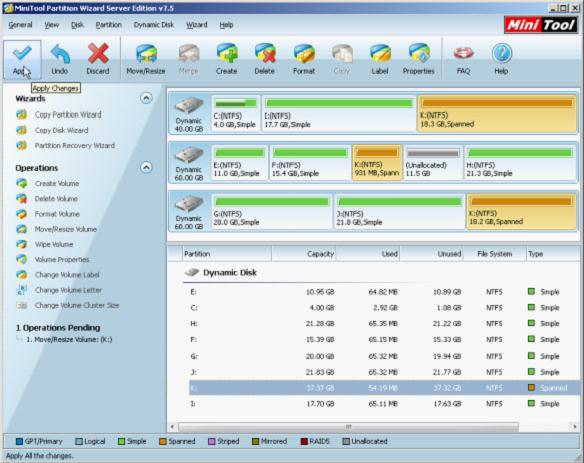584x463 pixels.
Task: Open the View menu
Action: click(x=51, y=25)
